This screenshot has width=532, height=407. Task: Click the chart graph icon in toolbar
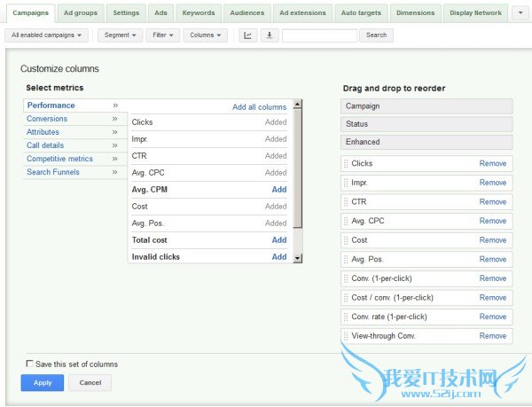click(x=247, y=35)
